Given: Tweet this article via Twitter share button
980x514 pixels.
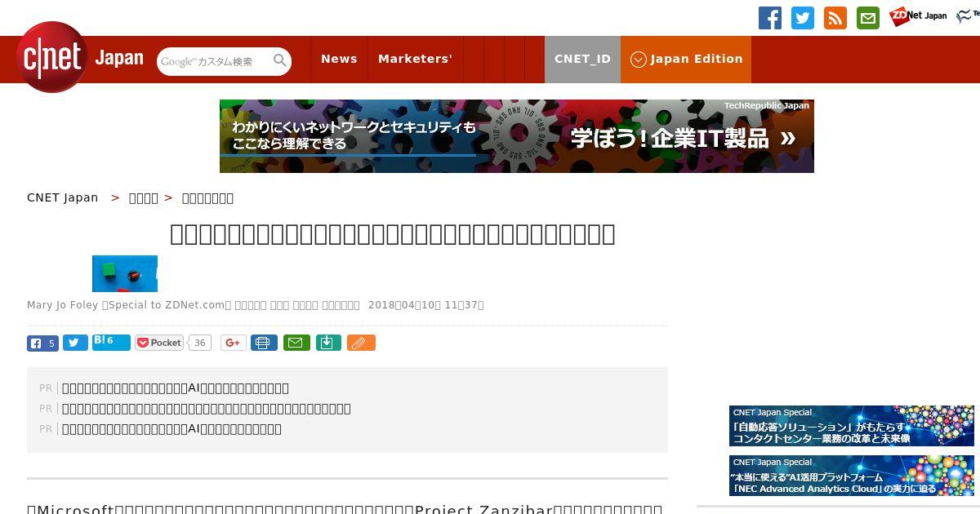Looking at the screenshot, I should click(75, 343).
